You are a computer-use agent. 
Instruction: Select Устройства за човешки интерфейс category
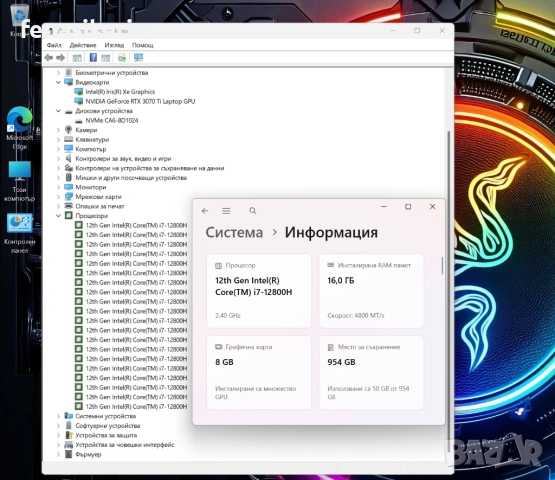pyautogui.click(x=125, y=445)
